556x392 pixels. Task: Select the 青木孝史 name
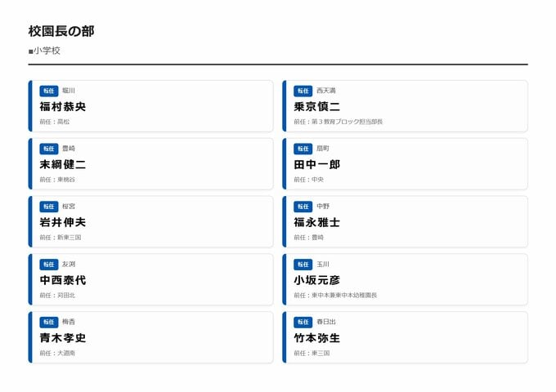63,337
